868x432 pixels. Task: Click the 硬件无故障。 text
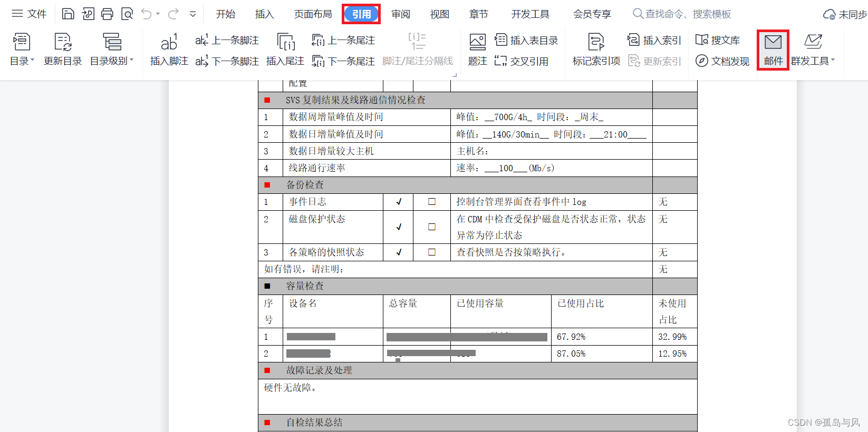(x=291, y=388)
